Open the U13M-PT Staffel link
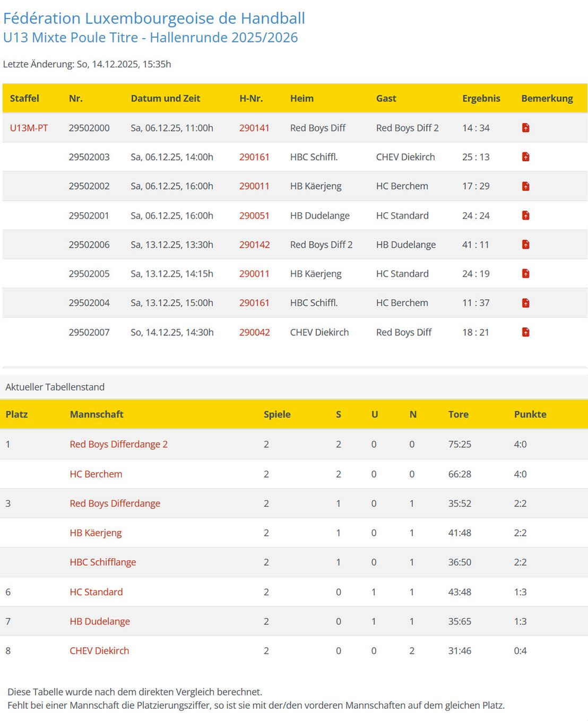The image size is (588, 721). (x=29, y=128)
